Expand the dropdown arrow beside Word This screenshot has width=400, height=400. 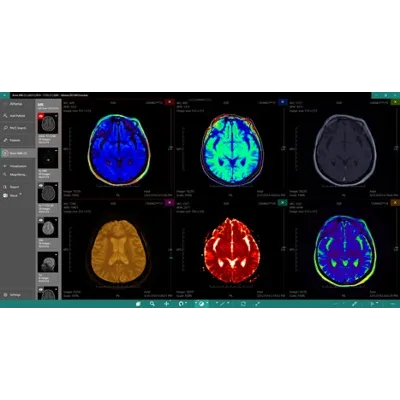click(x=21, y=194)
